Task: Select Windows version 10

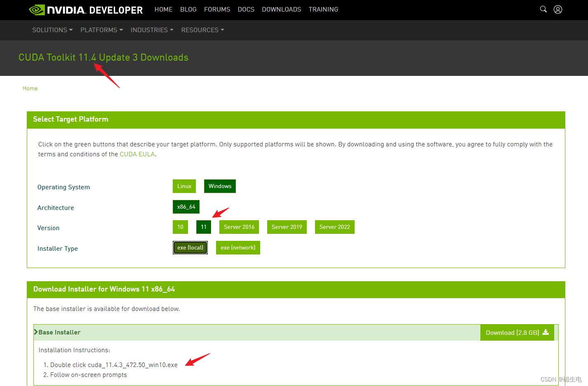Action: coord(180,227)
